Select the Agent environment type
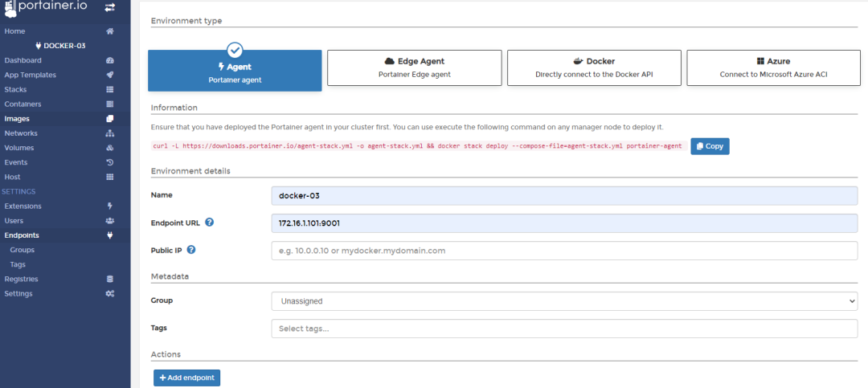 (235, 71)
